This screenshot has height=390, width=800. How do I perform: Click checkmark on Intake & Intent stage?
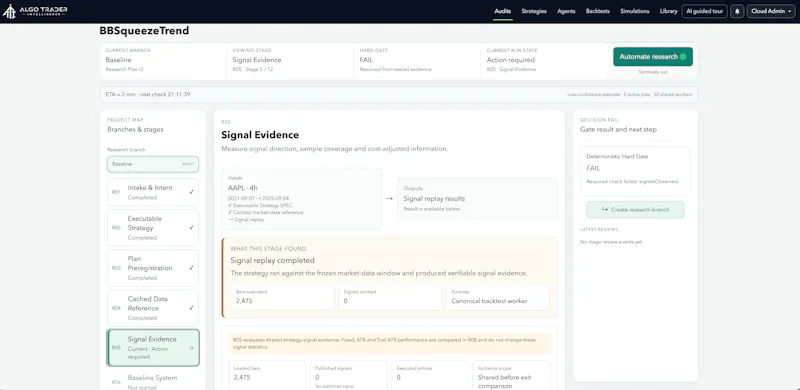pos(191,192)
